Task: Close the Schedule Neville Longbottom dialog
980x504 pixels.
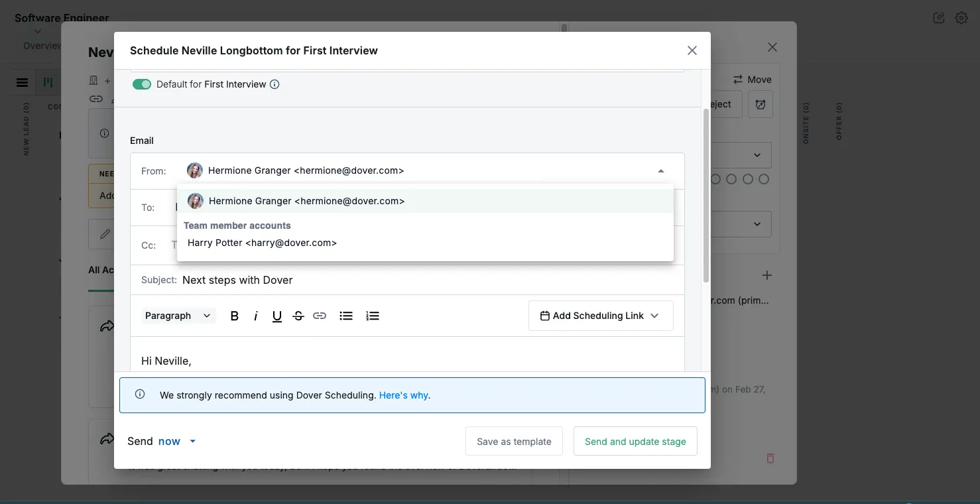Action: [x=692, y=50]
